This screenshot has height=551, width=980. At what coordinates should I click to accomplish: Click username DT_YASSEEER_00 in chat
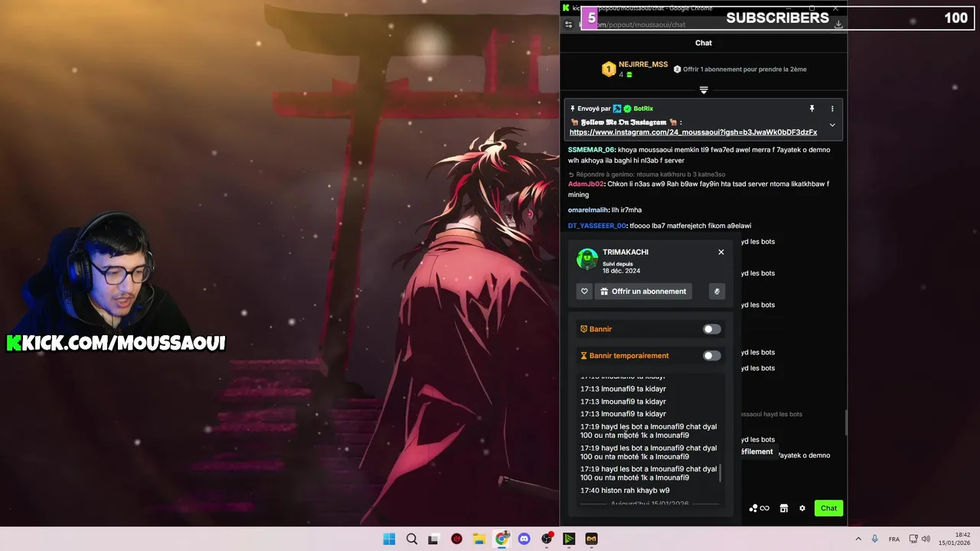pos(596,226)
